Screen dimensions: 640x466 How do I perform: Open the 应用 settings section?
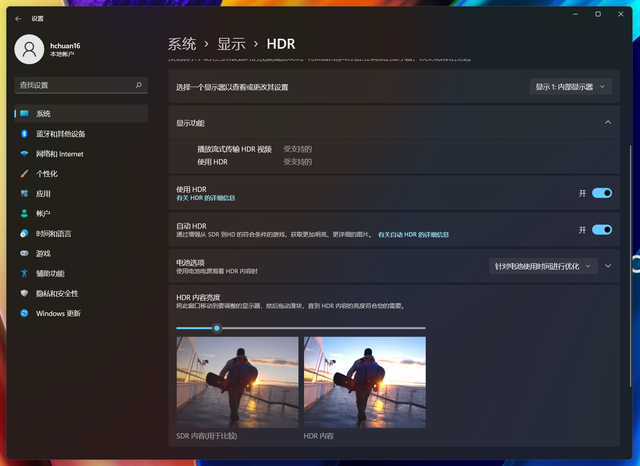pos(43,194)
